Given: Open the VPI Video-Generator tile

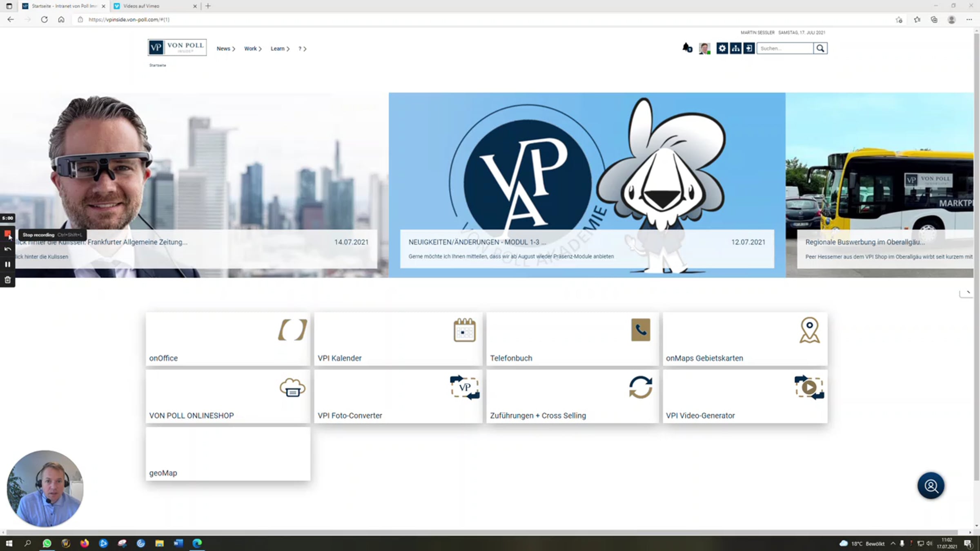Looking at the screenshot, I should coord(745,396).
